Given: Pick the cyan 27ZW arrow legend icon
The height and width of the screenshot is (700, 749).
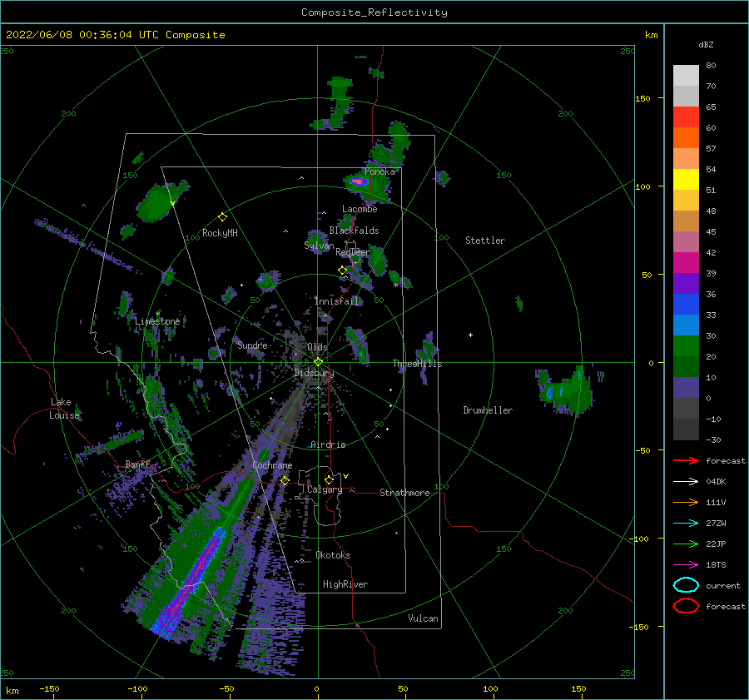Looking at the screenshot, I should [x=686, y=524].
